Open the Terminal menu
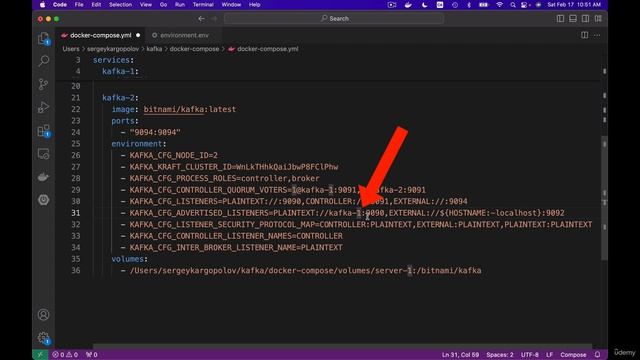The height and width of the screenshot is (360, 640). 203,5
